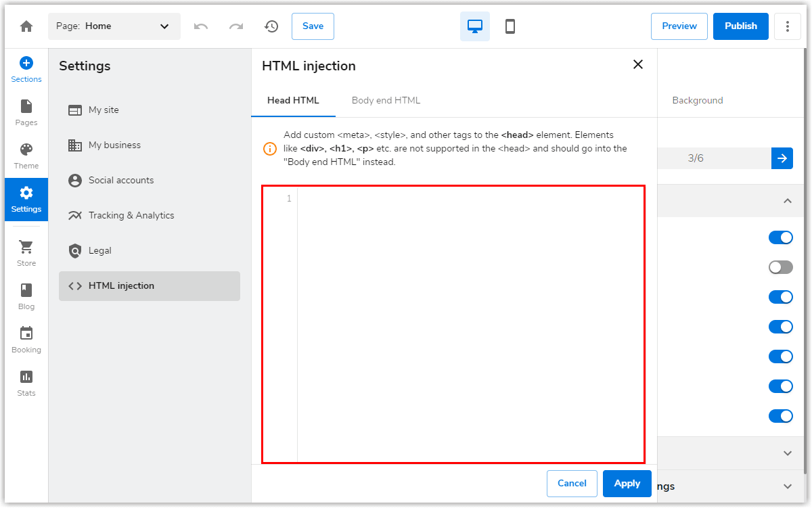Collapse the expanded section with the up chevron

click(788, 201)
